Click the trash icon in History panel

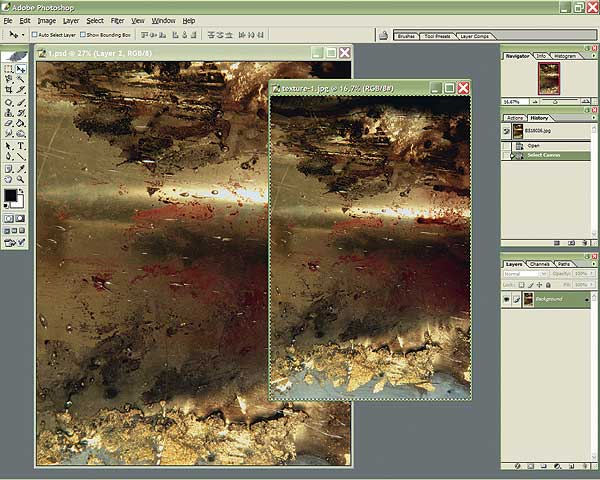(x=585, y=242)
